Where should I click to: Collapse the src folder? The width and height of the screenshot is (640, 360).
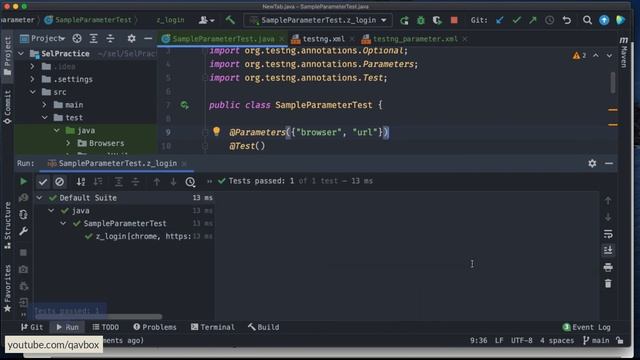33,92
